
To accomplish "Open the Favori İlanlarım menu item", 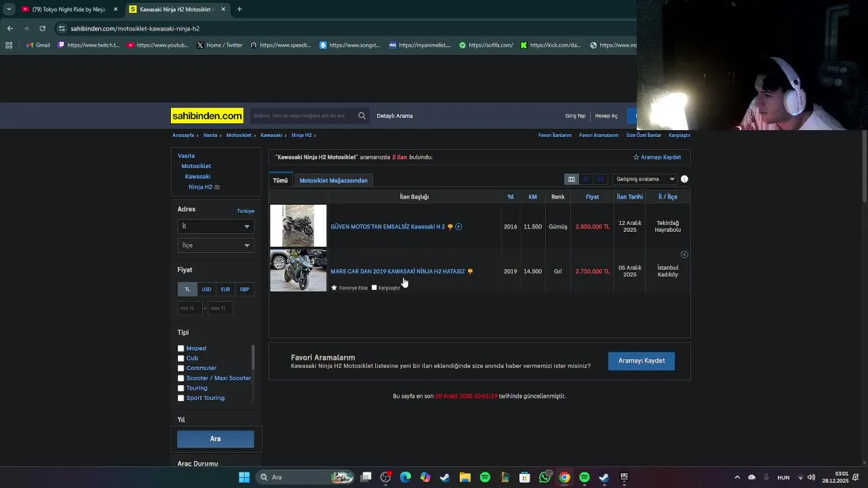I will [555, 135].
